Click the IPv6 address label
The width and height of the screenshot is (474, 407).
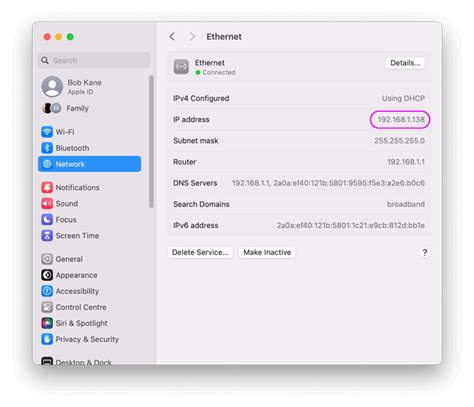pyautogui.click(x=196, y=225)
